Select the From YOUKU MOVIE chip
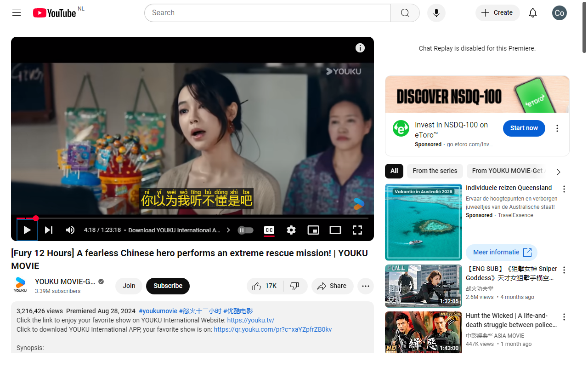Screen dimensions: 588x368 [x=507, y=171]
